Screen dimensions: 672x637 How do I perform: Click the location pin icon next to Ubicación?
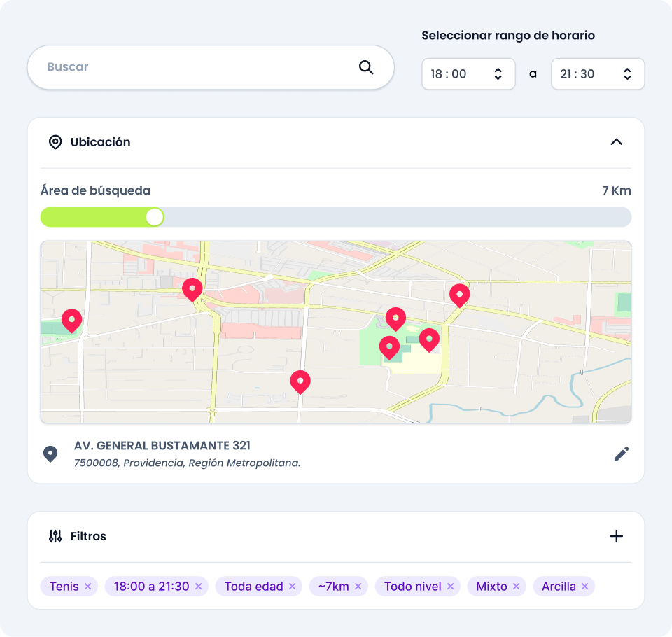coord(55,142)
